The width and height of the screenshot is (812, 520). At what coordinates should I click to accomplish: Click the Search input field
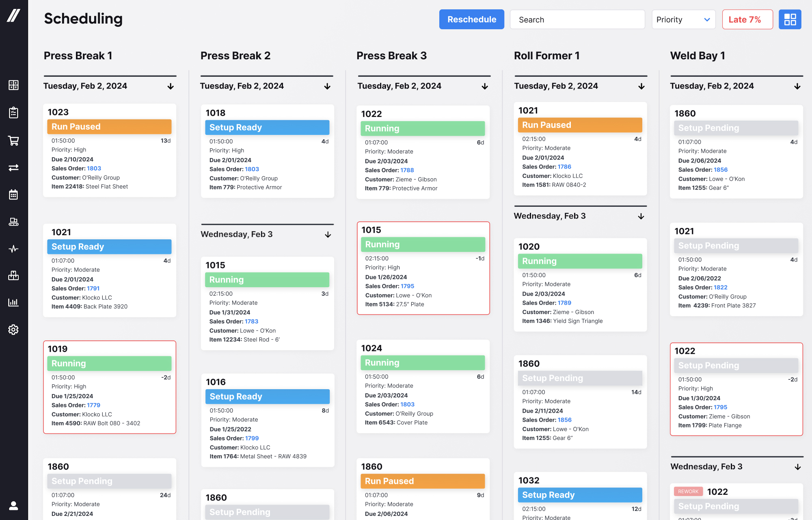[x=577, y=19]
